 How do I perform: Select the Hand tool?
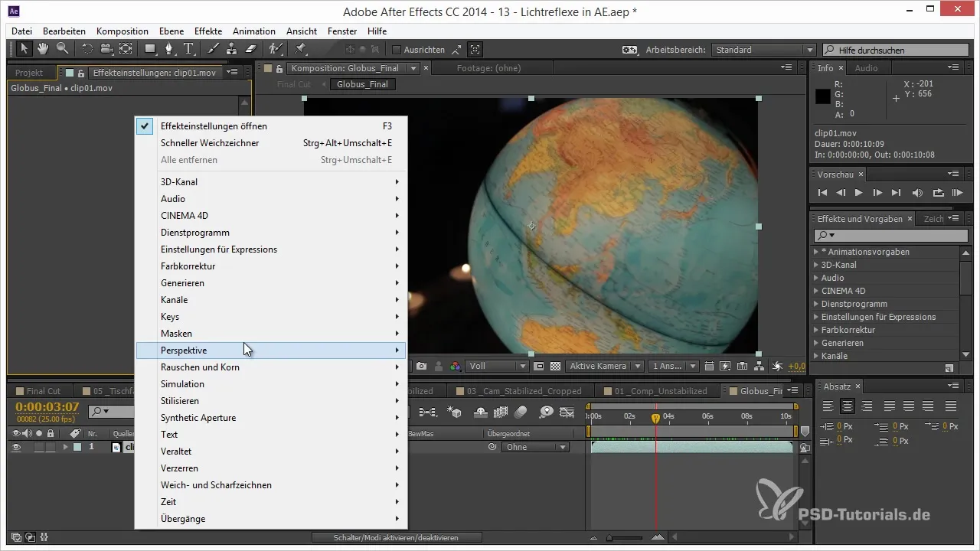[44, 49]
